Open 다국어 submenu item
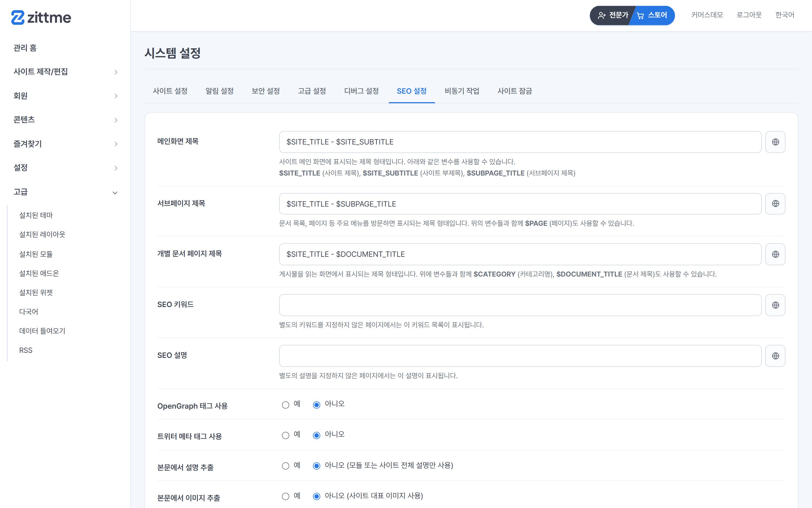This screenshot has height=508, width=812. (28, 312)
